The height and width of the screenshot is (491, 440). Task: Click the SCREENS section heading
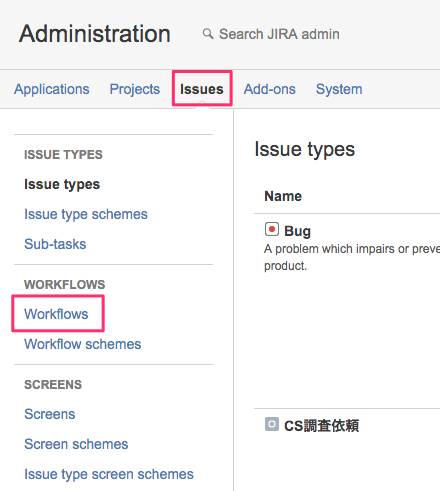(x=53, y=385)
